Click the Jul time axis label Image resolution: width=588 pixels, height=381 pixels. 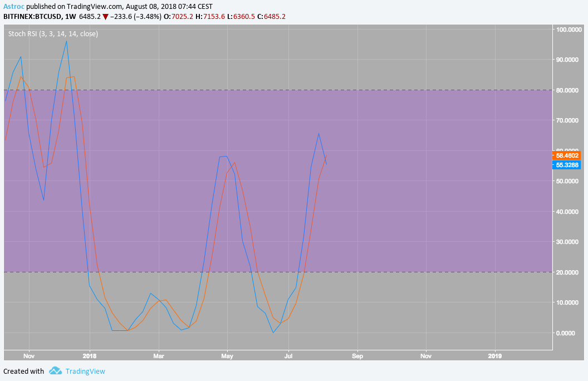click(288, 356)
